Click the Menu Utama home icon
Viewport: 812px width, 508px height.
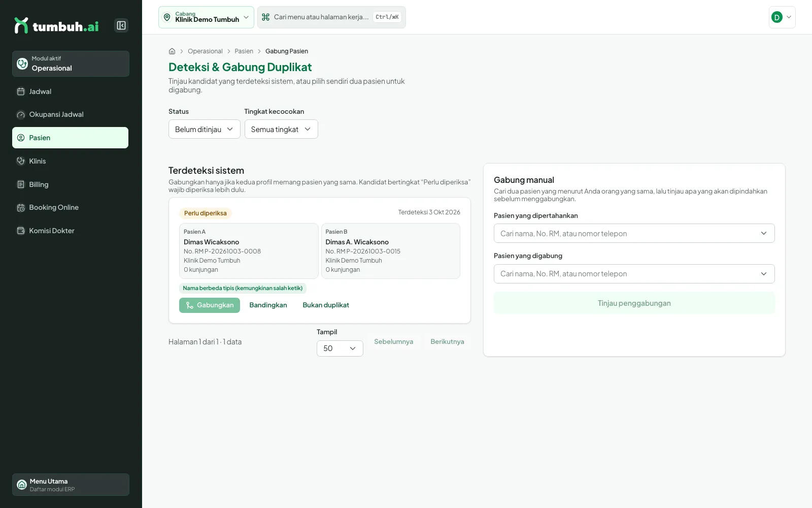[x=22, y=485]
